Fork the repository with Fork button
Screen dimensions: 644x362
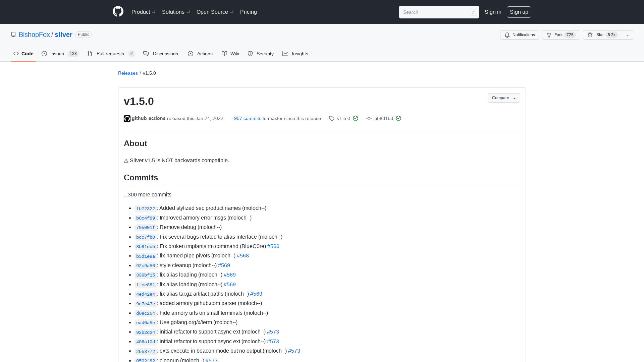pos(561,35)
